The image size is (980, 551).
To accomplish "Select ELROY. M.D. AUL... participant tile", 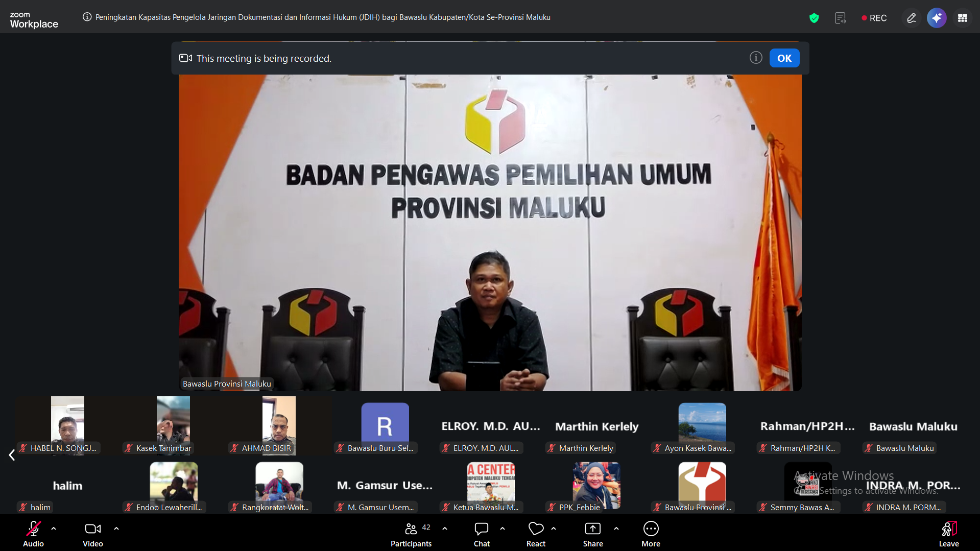I will pyautogui.click(x=490, y=425).
